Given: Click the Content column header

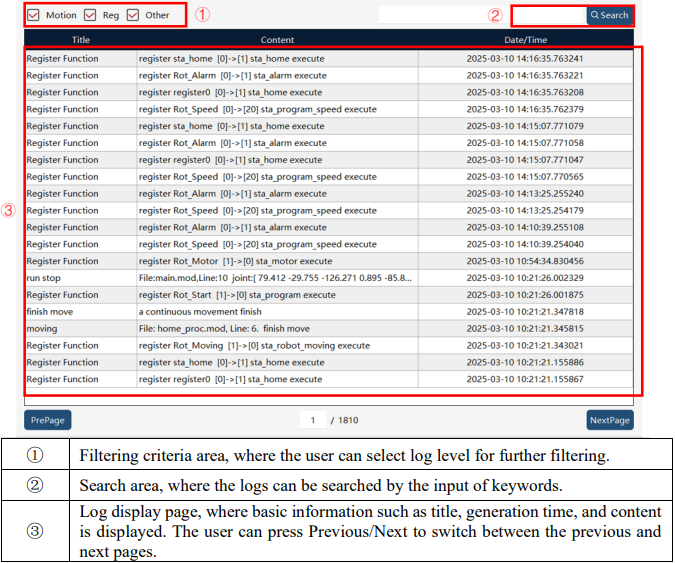Looking at the screenshot, I should click(x=277, y=40).
